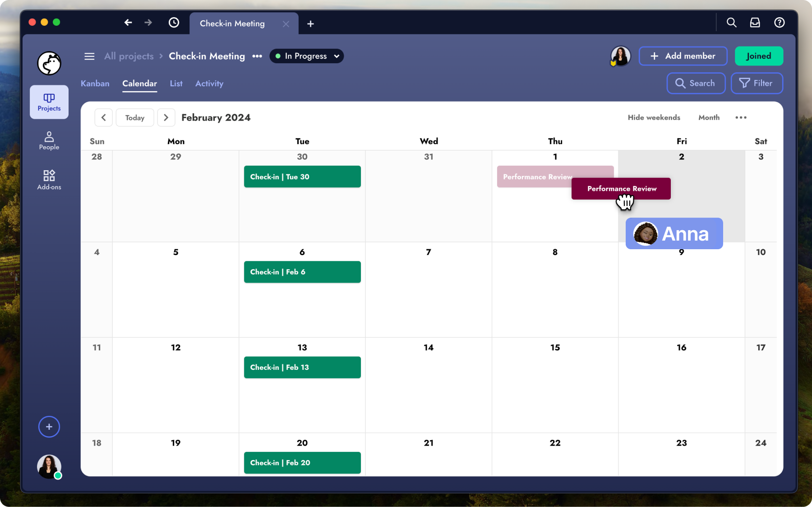Toggle Hide weekends option
Viewport: 812px width, 507px height.
654,117
